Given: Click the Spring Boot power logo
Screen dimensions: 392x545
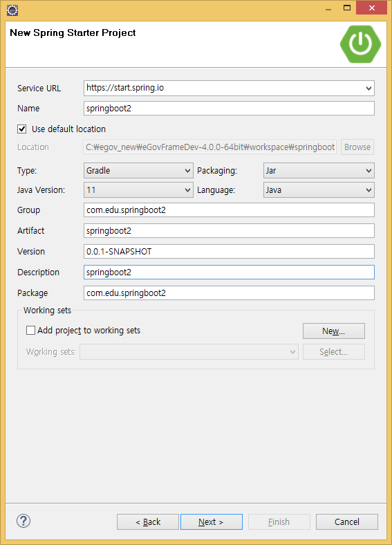Looking at the screenshot, I should click(x=360, y=44).
